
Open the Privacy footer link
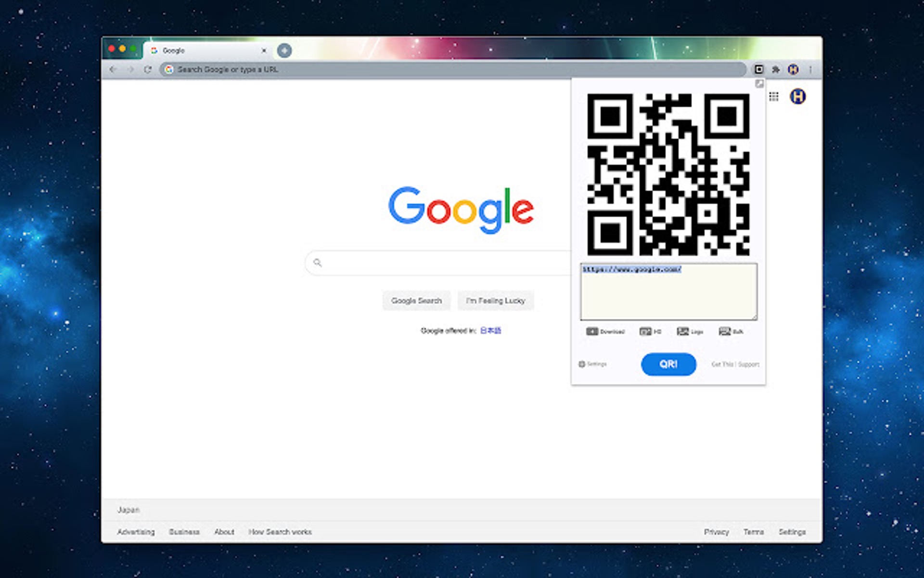click(717, 532)
